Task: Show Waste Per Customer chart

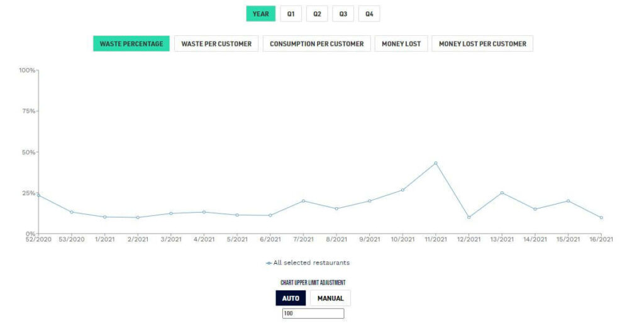Action: 216,44
